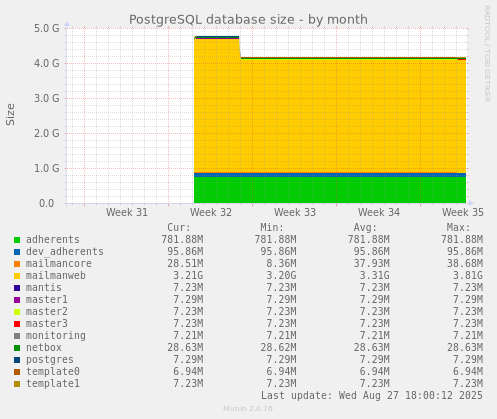Select the monitoring legend label
Image resolution: width=497 pixels, height=419 pixels.
click(56, 335)
